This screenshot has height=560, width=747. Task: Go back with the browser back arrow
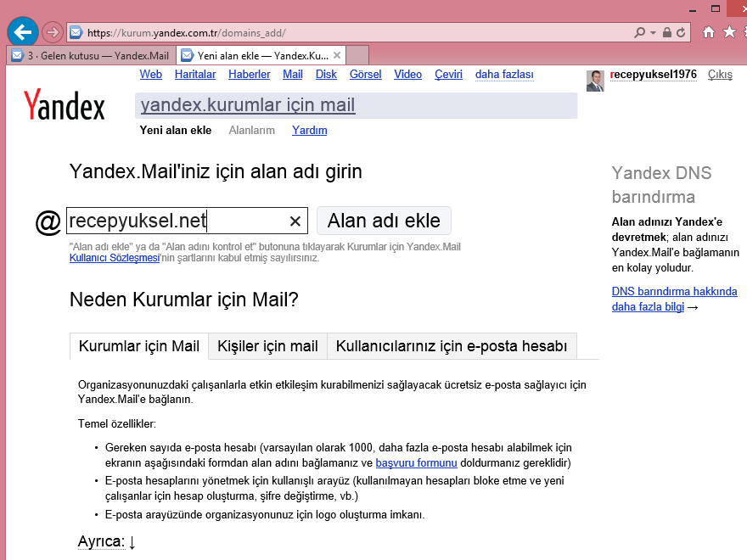(x=22, y=32)
